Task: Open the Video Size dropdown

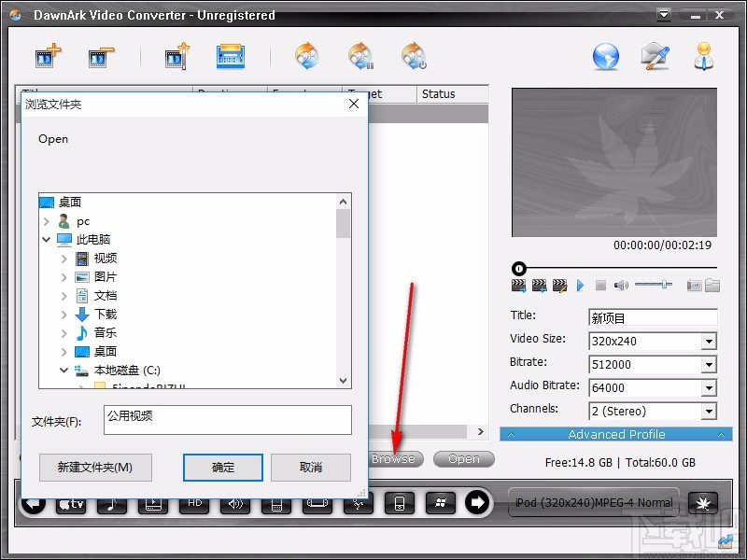Action: 711,341
